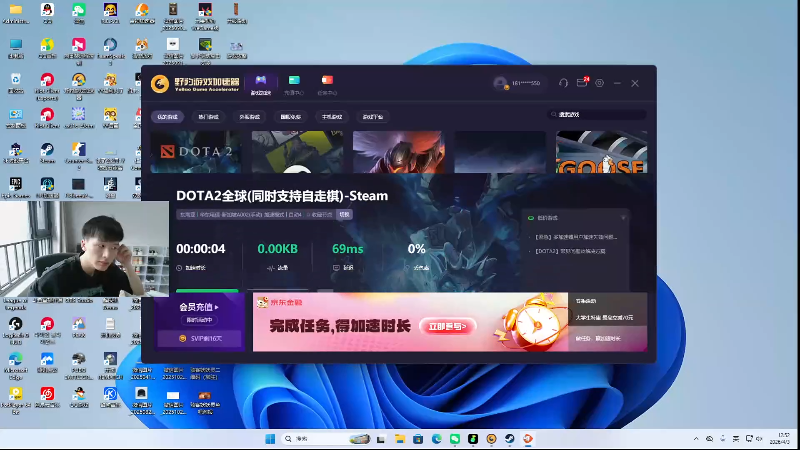Click the 00:00:04 acceleration timer
This screenshot has height=450, width=800.
(201, 249)
